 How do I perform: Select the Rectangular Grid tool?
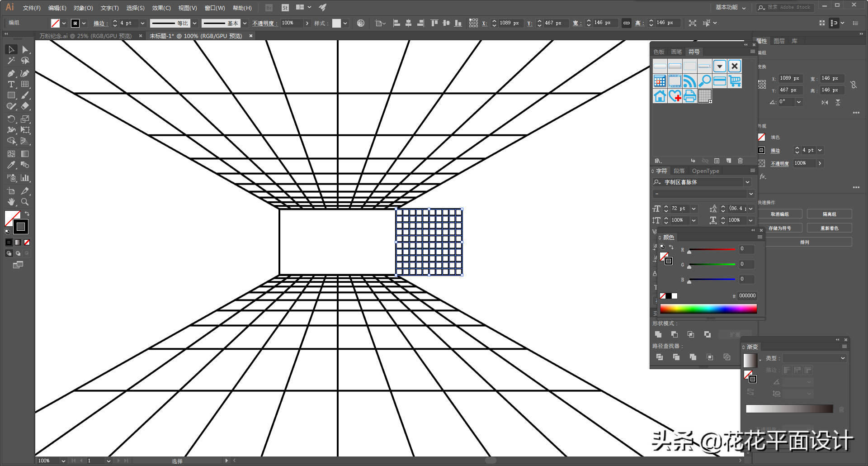(25, 84)
